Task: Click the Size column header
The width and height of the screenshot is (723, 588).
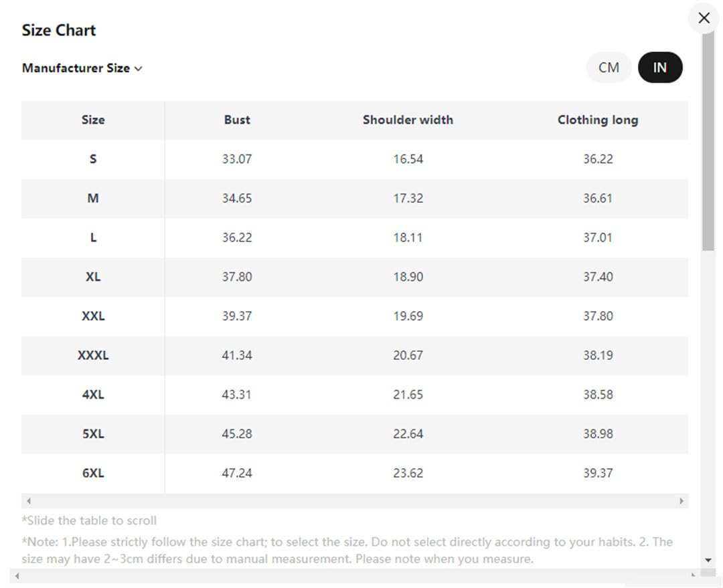Action: pos(93,120)
